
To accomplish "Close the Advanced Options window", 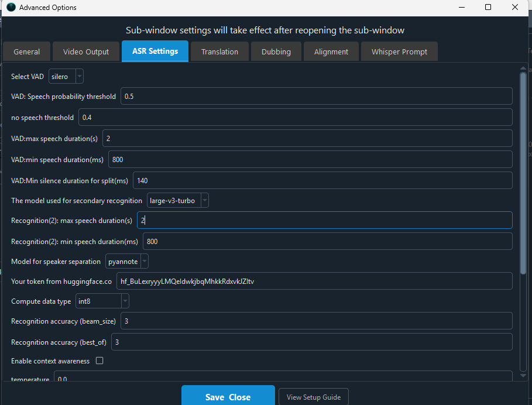I will (x=514, y=7).
